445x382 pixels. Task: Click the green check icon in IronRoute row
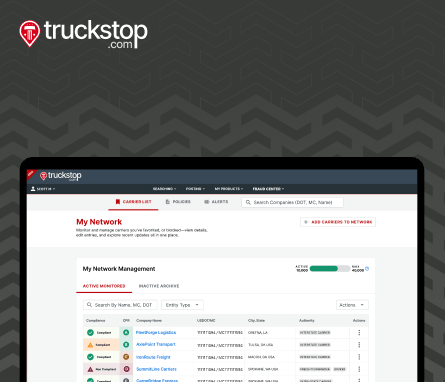click(90, 357)
